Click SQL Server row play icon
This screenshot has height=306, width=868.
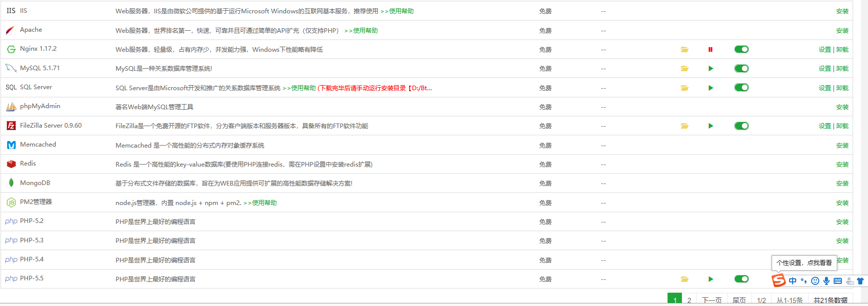point(711,88)
